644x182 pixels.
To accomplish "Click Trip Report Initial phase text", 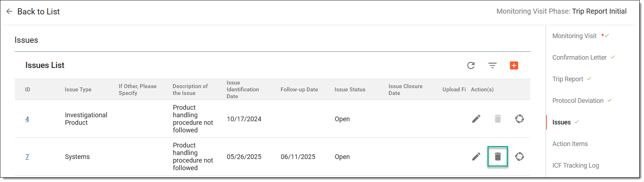I will click(x=599, y=11).
